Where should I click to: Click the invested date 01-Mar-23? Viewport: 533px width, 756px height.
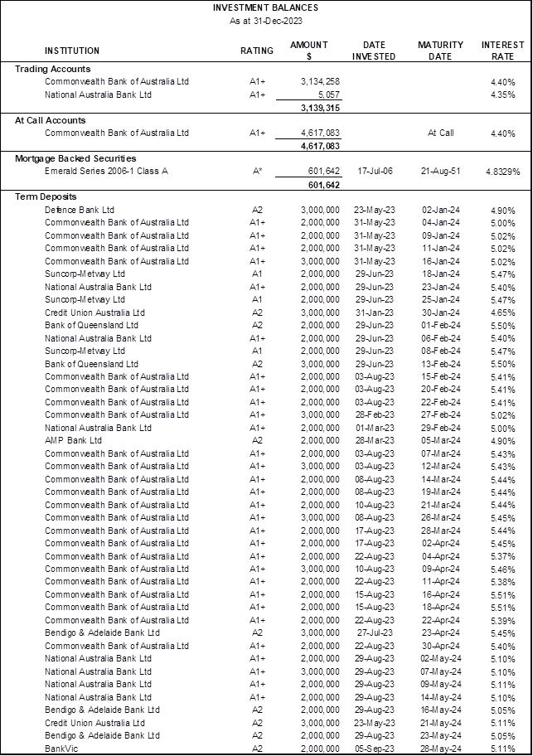[x=375, y=428]
